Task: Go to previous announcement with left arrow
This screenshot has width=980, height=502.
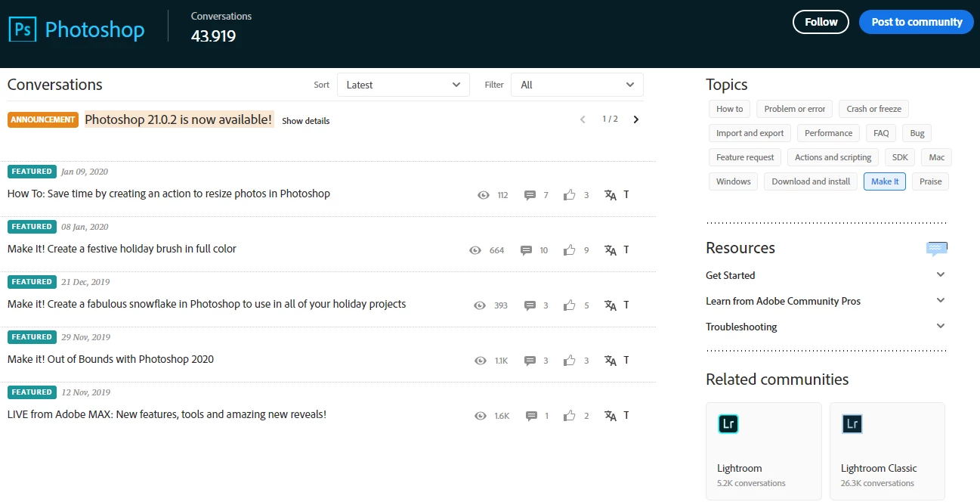Action: coord(583,119)
